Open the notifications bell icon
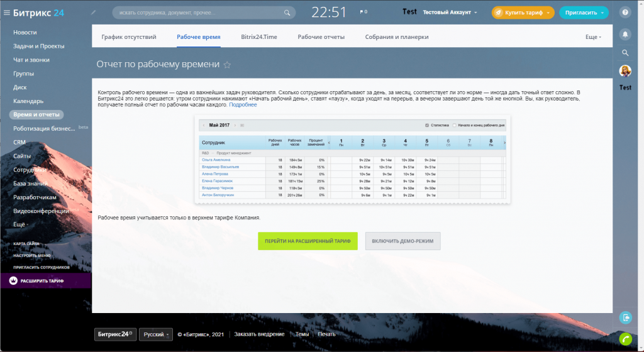 (x=625, y=34)
